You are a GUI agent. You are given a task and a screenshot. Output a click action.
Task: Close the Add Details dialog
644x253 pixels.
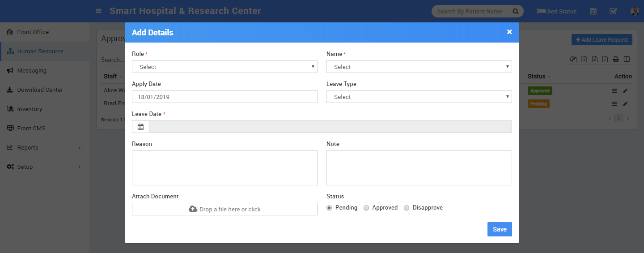point(509,32)
